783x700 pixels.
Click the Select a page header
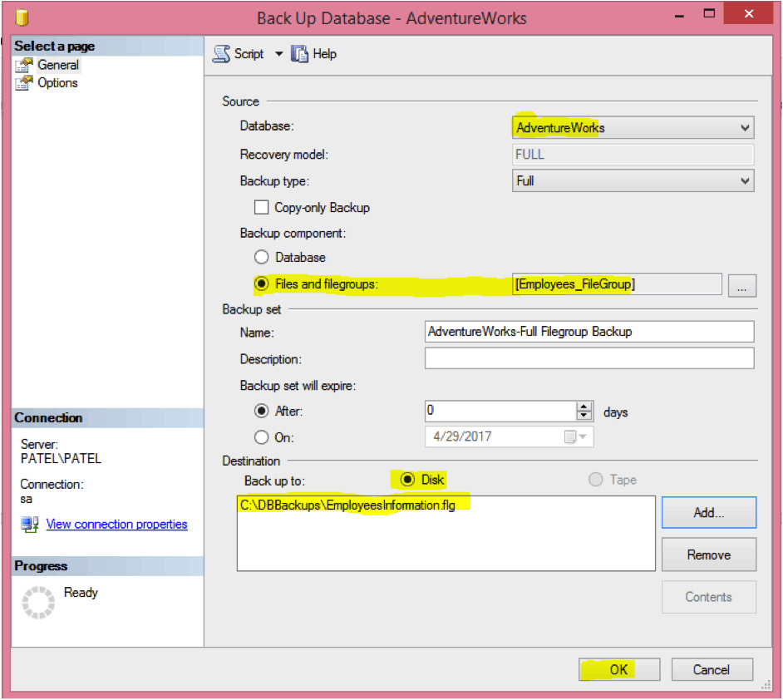point(107,46)
